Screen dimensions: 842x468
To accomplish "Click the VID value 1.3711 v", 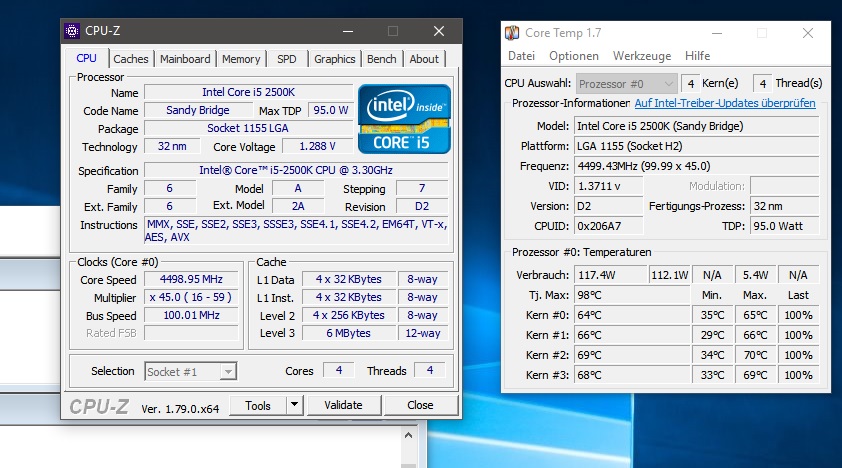I will point(608,186).
